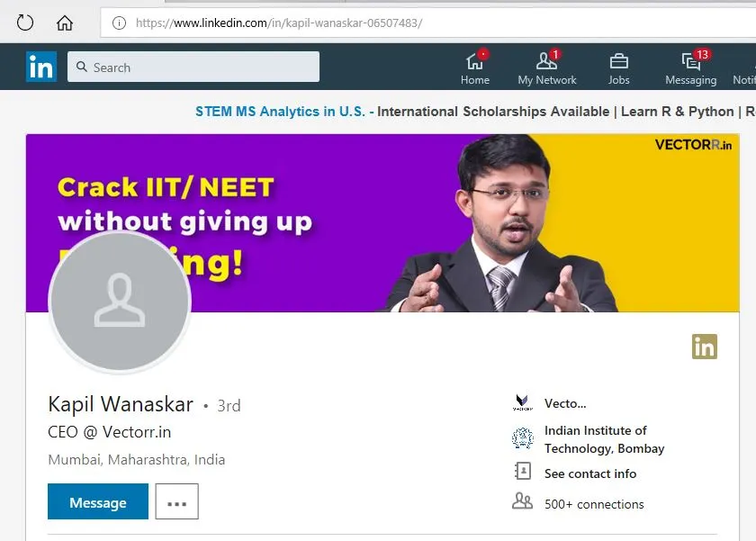Reload the page using the refresh icon
Viewport: 756px width, 541px height.
[x=25, y=23]
